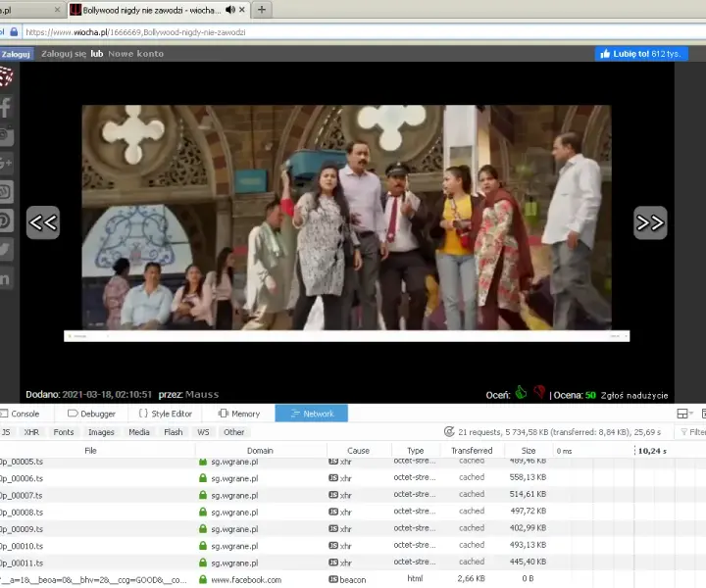This screenshot has height=588, width=706.
Task: Go to previous item with << arrow
Action: [x=43, y=222]
